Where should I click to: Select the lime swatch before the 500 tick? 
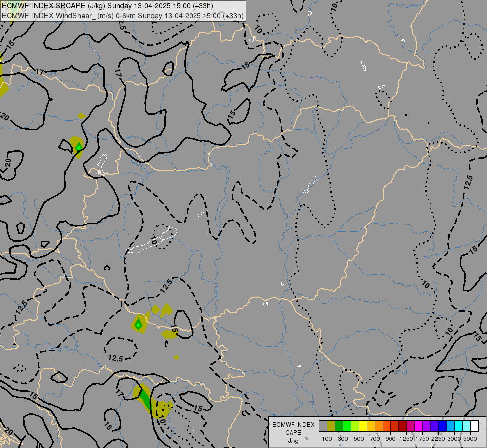355,426
